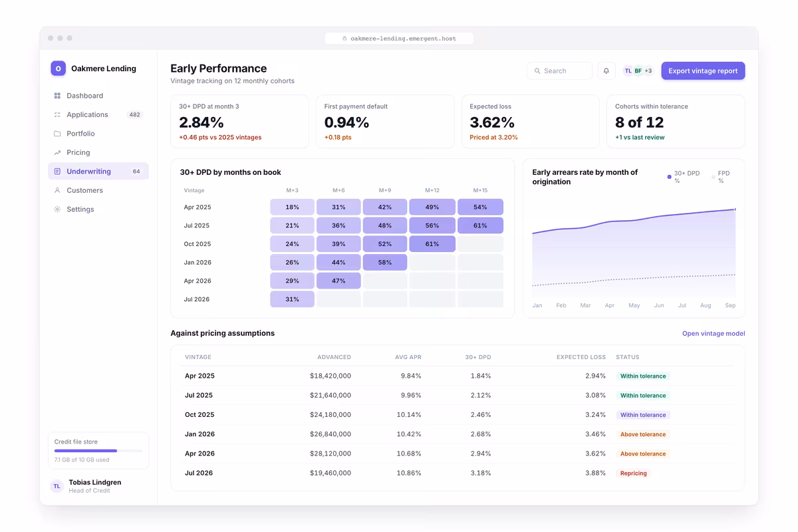Click the 30+ DPD at month 3 card
The image size is (798, 532).
pos(240,122)
